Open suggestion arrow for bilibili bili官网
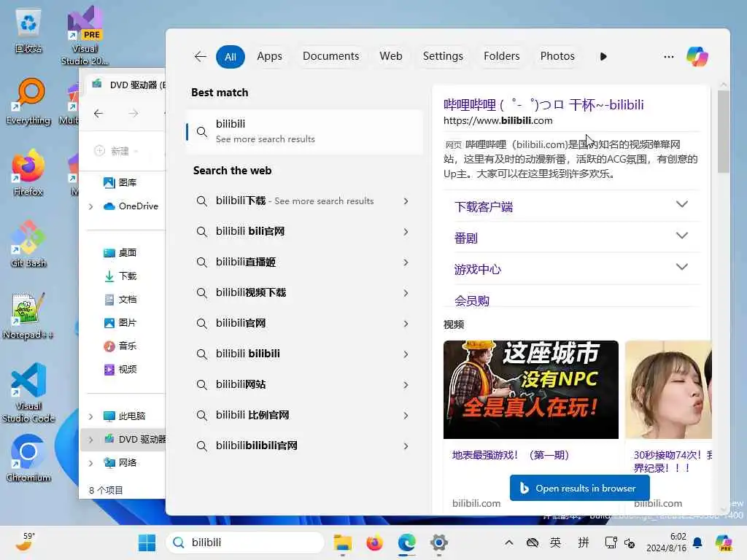The height and width of the screenshot is (560, 747). click(406, 231)
